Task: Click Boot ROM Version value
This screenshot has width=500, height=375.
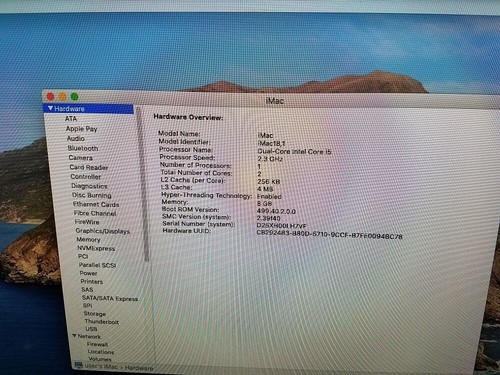Action: tap(276, 211)
